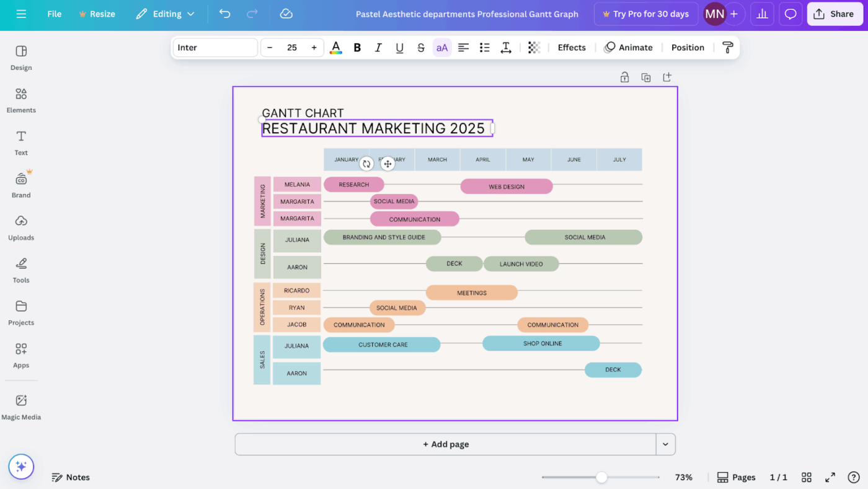The image size is (868, 489).
Task: Toggle uppercase aA text option
Action: coord(441,48)
